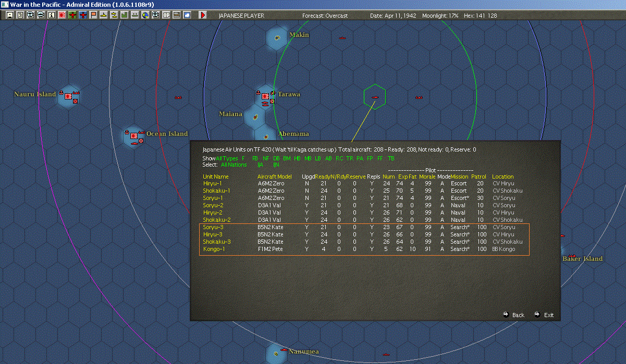
Task: Click 'F1M2 Pete' aircraft model text
Action: tap(271, 249)
